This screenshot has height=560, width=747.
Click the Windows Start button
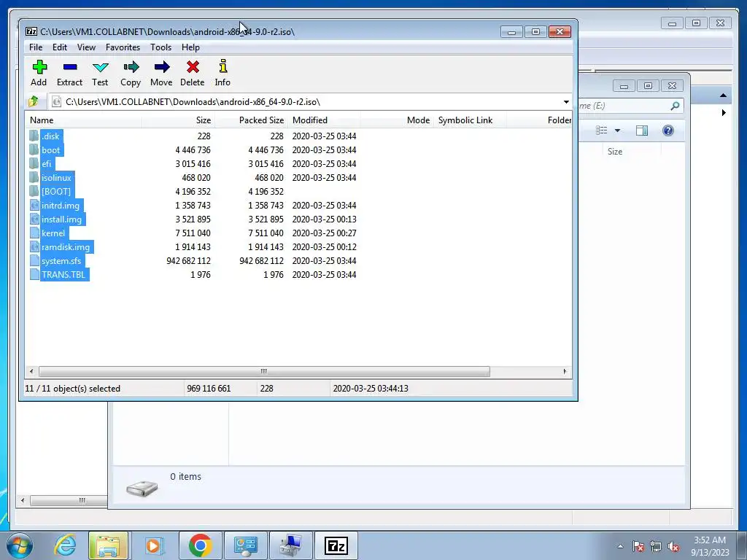coord(20,545)
